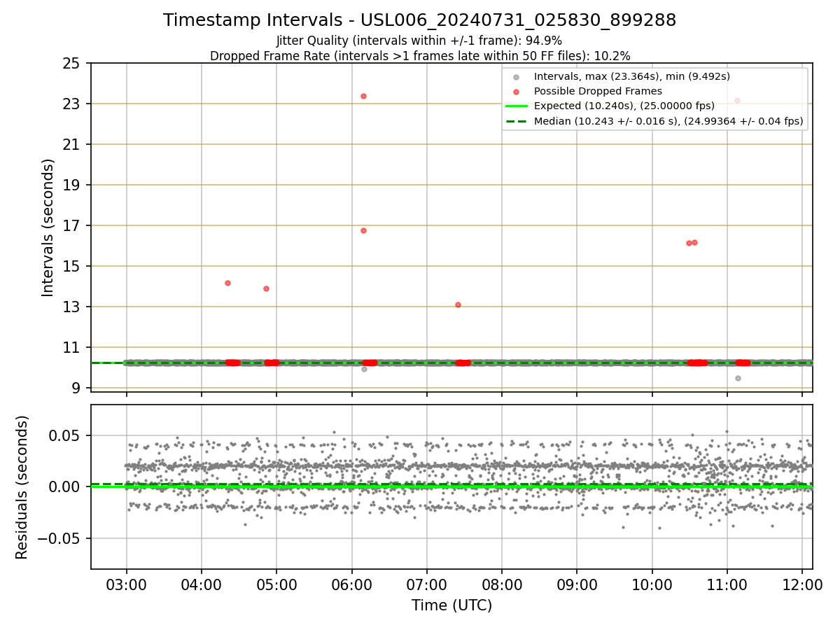The height and width of the screenshot is (630, 840).
Task: Click the solid green line legend sample
Action: coord(516,106)
